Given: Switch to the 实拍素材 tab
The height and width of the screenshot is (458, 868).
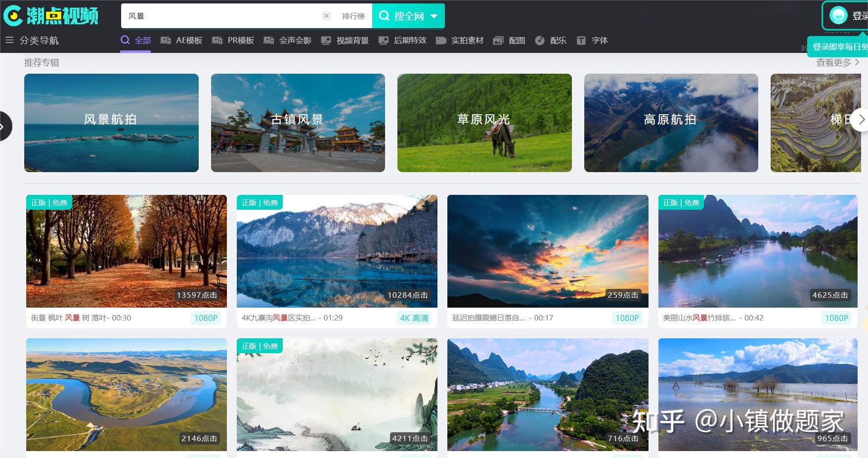Looking at the screenshot, I should (467, 41).
